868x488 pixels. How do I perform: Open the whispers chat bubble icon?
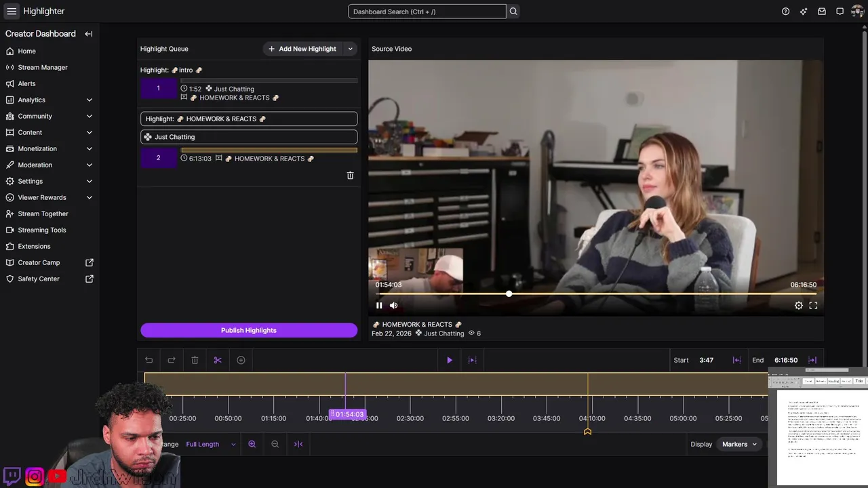click(x=840, y=12)
